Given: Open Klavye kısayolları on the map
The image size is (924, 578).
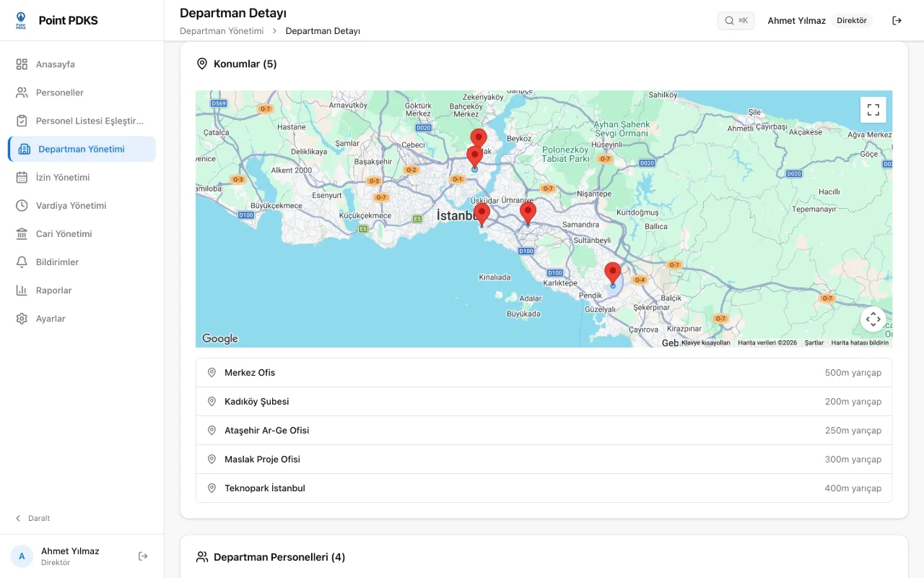Looking at the screenshot, I should point(706,342).
